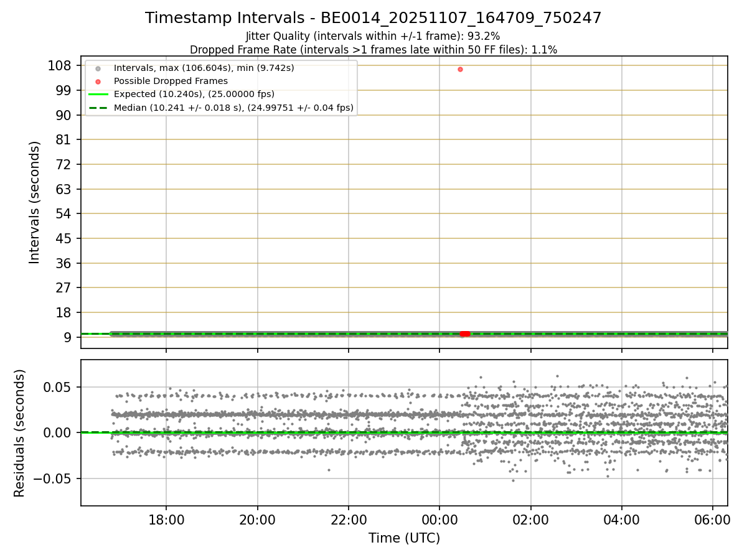The image size is (747, 560).
Task: Click the dashed green line sample for 'Median'
Action: click(98, 108)
